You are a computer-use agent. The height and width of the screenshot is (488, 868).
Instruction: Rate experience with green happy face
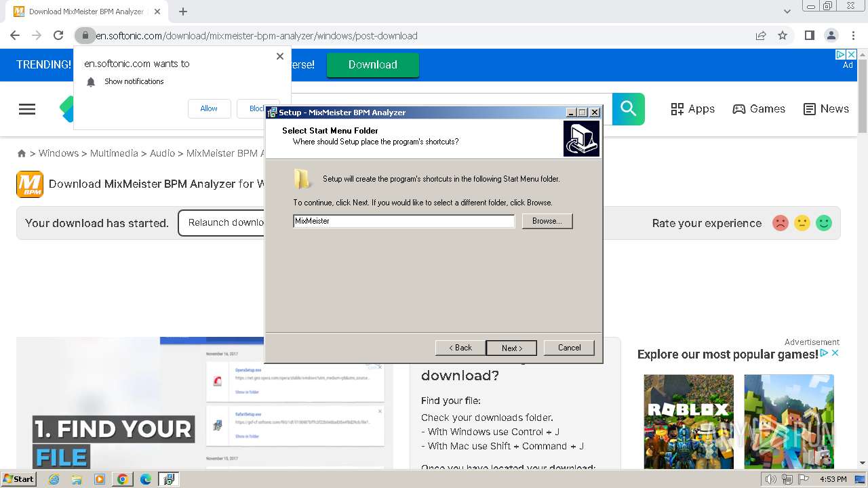pos(824,223)
